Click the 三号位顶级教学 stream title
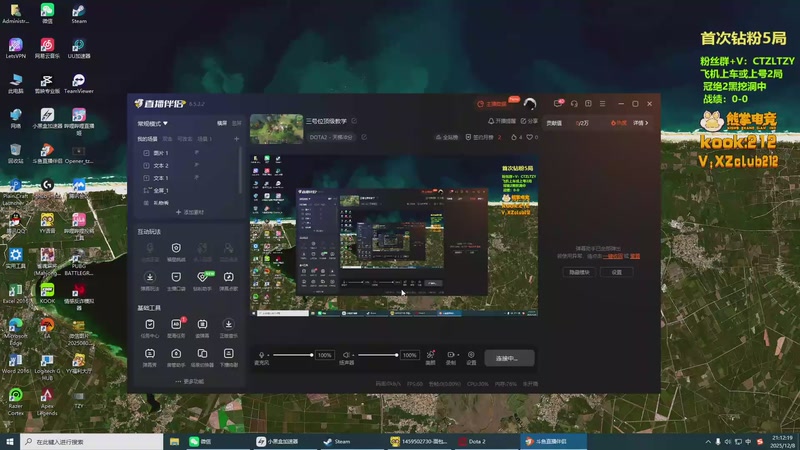800x450 pixels. click(327, 121)
